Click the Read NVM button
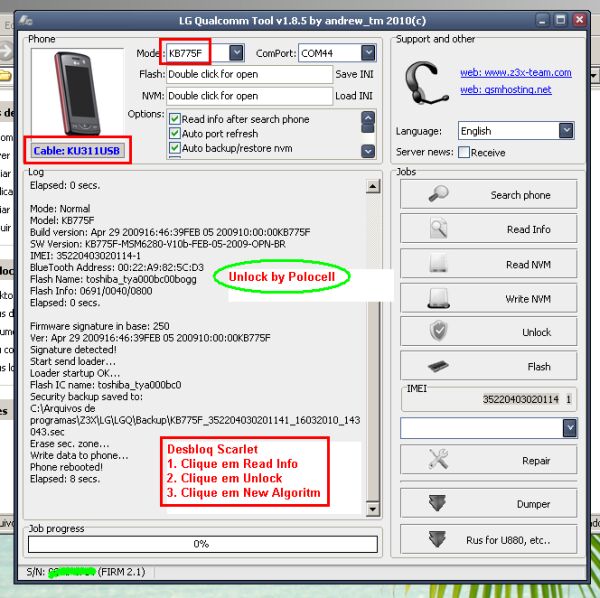The height and width of the screenshot is (598, 600). (x=489, y=264)
